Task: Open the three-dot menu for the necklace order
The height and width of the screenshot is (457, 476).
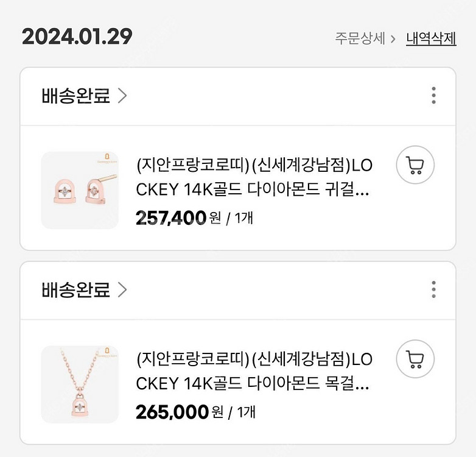Action: pyautogui.click(x=433, y=289)
